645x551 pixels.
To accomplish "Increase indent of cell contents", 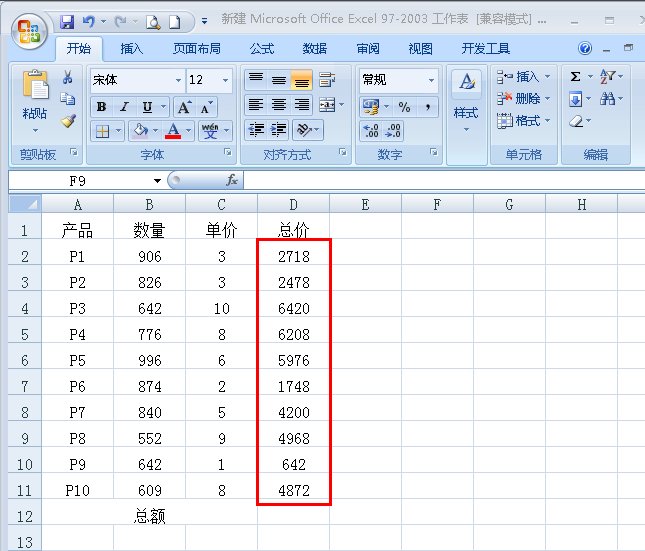I will [278, 130].
